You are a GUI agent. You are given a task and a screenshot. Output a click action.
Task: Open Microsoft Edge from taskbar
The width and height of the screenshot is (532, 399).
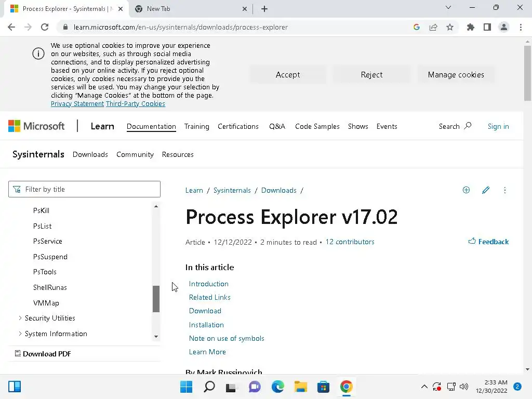(277, 387)
